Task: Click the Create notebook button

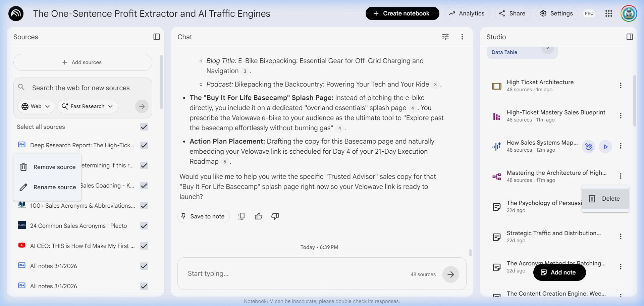Action: [402, 13]
